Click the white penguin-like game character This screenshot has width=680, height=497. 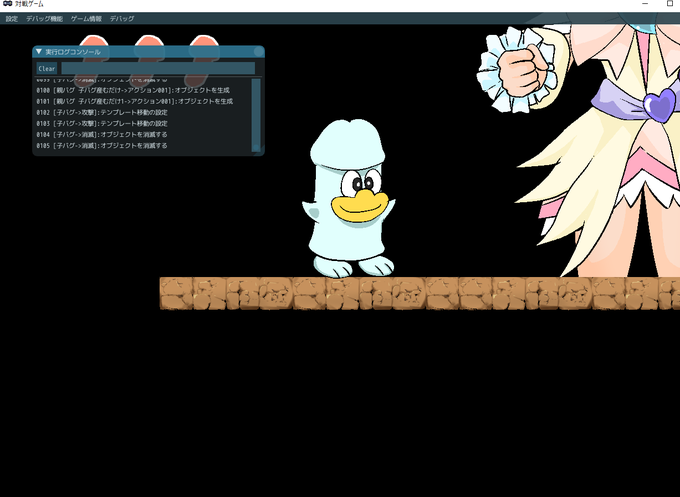(349, 198)
